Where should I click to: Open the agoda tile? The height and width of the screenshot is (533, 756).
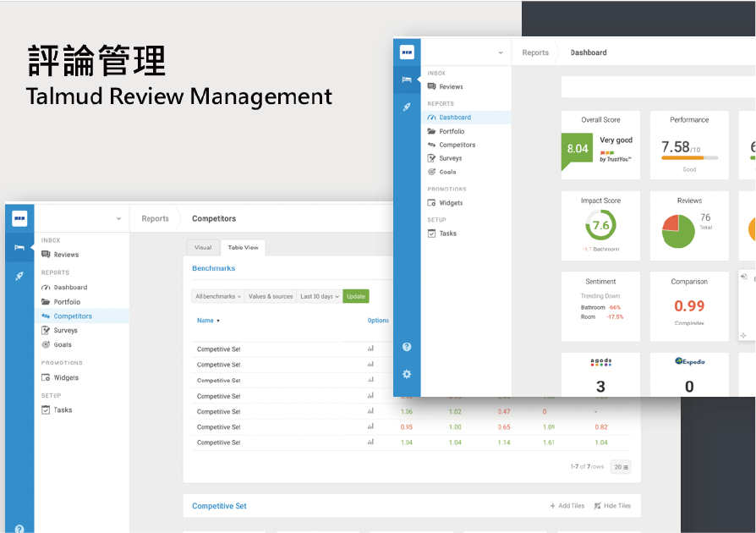point(600,374)
